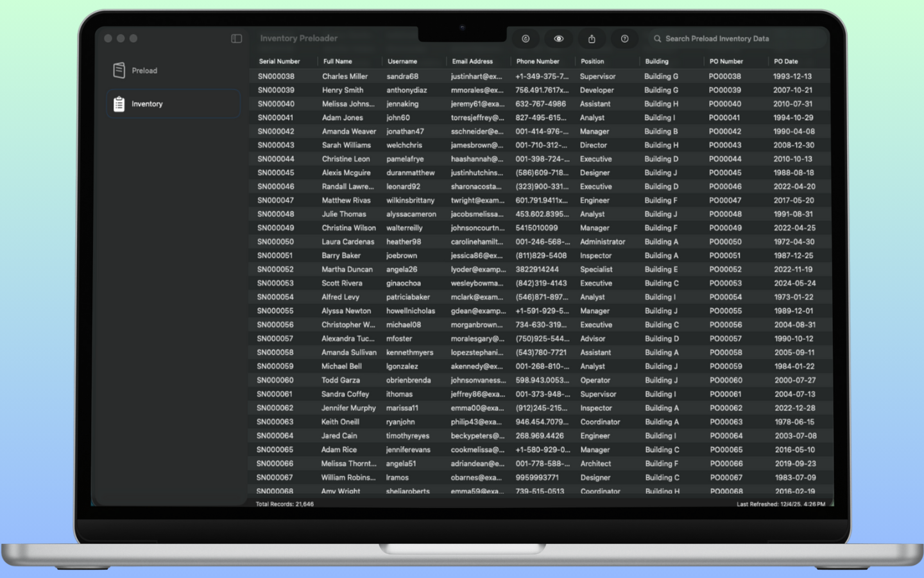Click the magnifying glass search icon
This screenshot has height=578, width=924.
click(657, 39)
